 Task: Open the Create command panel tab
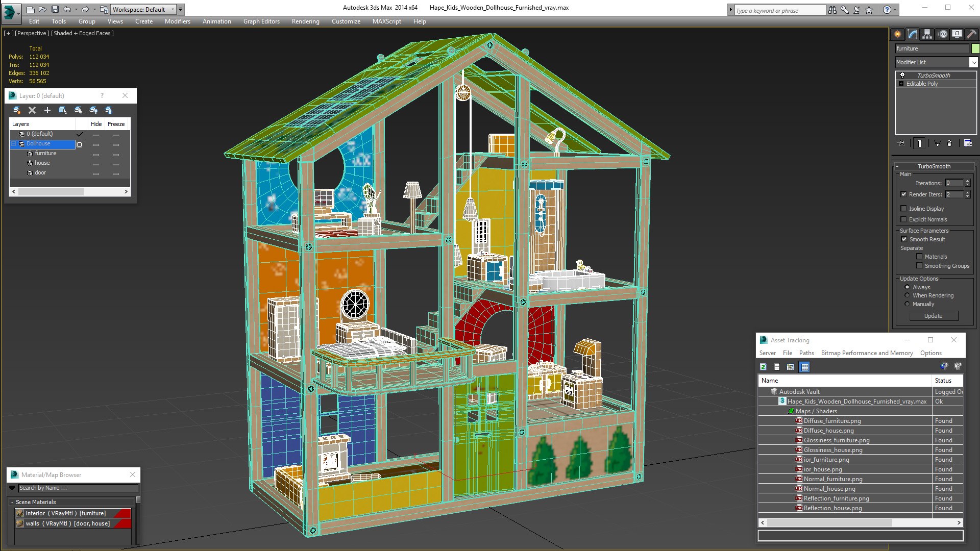pos(898,34)
